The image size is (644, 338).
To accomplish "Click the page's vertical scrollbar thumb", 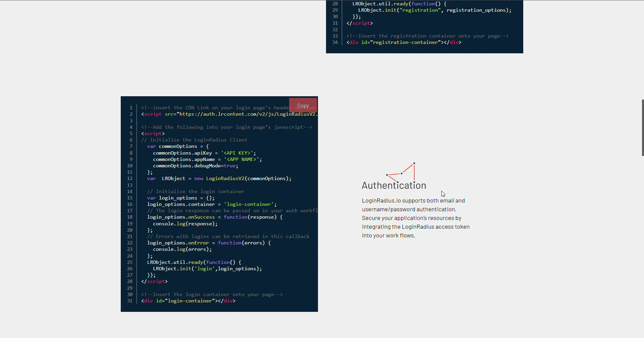I will click(643, 128).
